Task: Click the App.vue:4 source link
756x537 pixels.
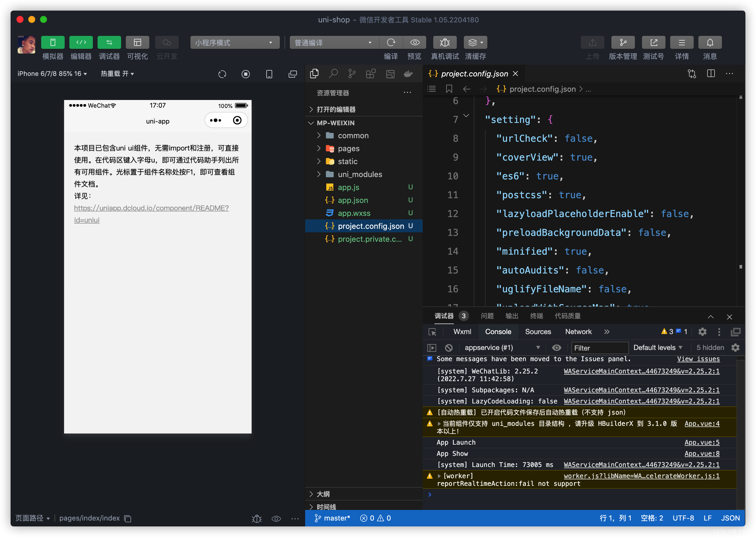Action: click(702, 423)
